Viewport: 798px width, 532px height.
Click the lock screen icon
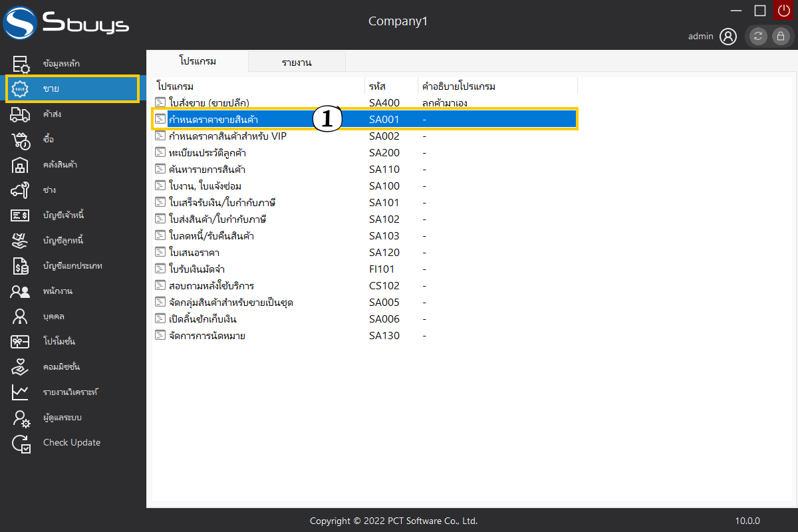780,37
